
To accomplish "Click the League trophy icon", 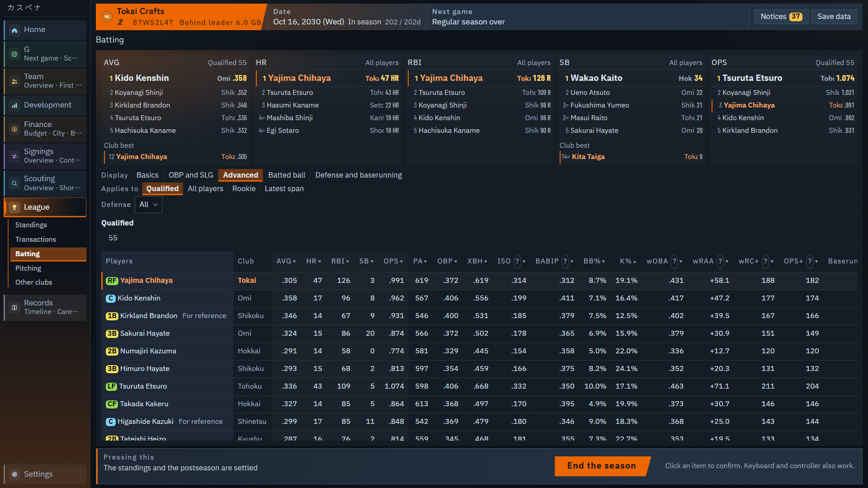I will [x=14, y=207].
